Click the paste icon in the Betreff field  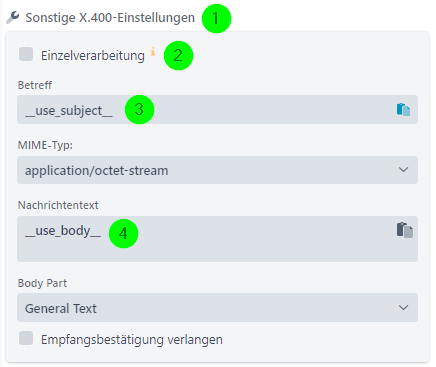point(403,110)
